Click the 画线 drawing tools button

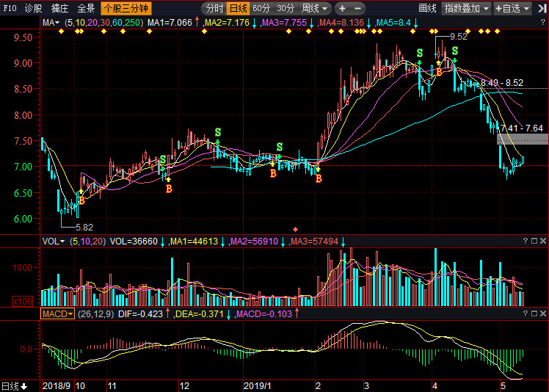[427, 9]
